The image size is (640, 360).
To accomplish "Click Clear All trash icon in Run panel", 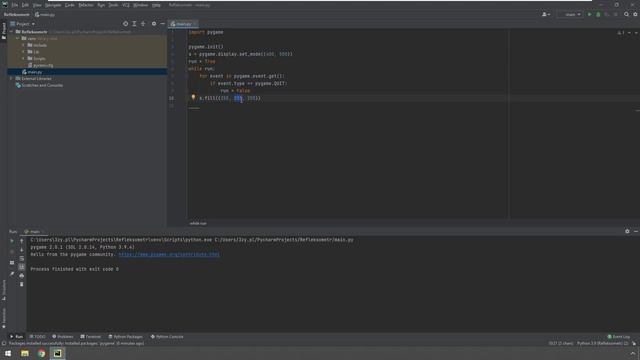I will pos(22,284).
